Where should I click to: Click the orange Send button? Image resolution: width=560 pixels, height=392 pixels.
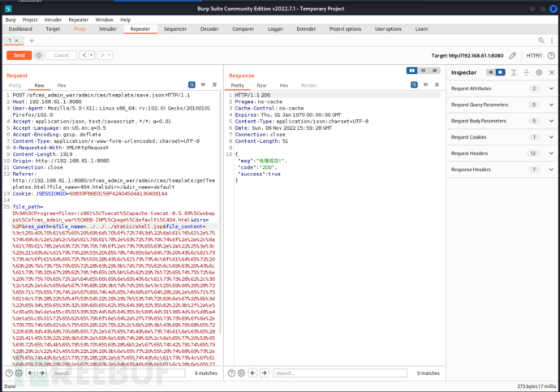pyautogui.click(x=19, y=55)
